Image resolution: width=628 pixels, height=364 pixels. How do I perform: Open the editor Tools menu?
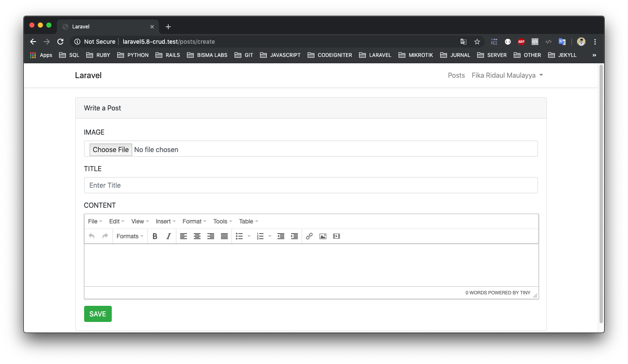[223, 221]
